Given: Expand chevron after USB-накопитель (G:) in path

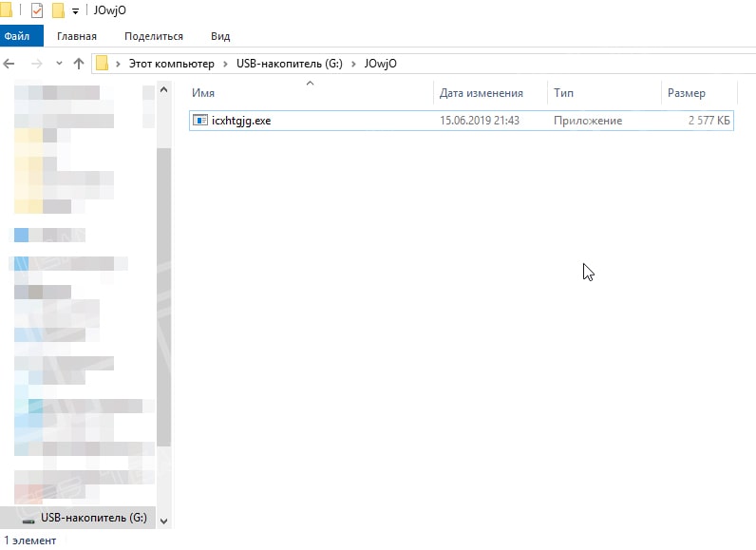Looking at the screenshot, I should click(x=353, y=64).
